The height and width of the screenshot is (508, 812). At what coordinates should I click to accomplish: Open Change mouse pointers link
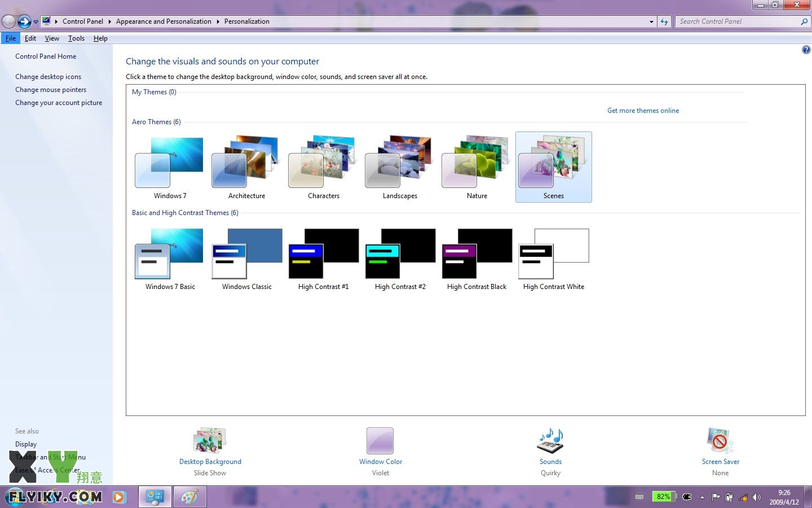pos(51,90)
